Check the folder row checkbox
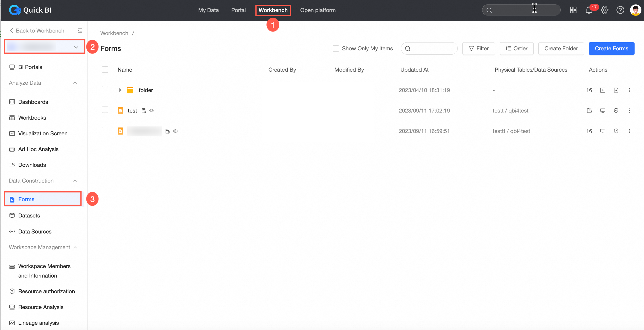644x330 pixels. tap(105, 89)
